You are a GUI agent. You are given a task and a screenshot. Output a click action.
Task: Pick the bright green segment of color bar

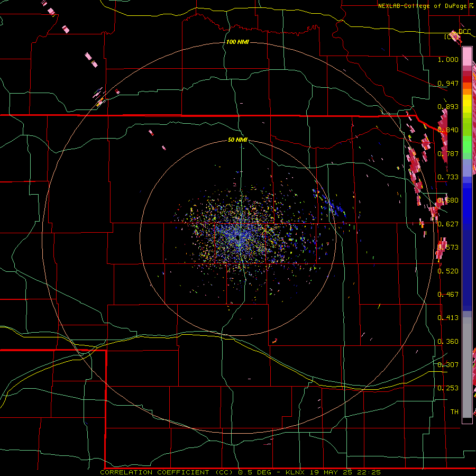pos(467,144)
